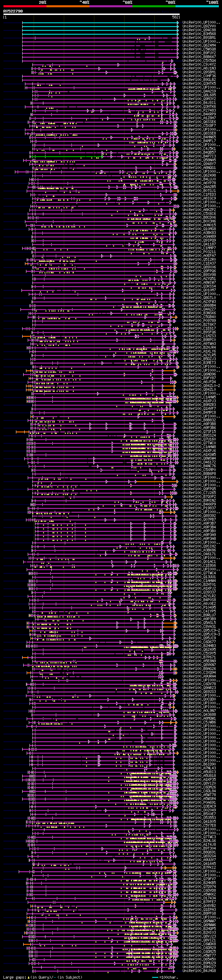This screenshot has width=222, height=980.
Task: Select label UniRef100_A6YP78
Action: (199, 183)
